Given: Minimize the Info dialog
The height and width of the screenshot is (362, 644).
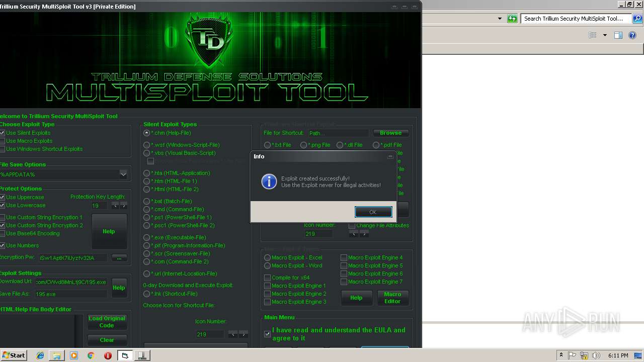Looking at the screenshot, I should pos(390,156).
